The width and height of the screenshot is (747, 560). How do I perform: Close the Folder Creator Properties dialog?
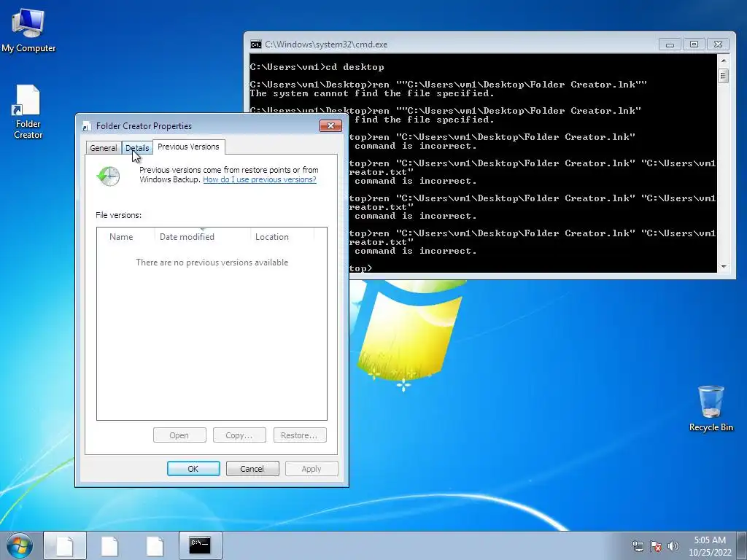330,125
